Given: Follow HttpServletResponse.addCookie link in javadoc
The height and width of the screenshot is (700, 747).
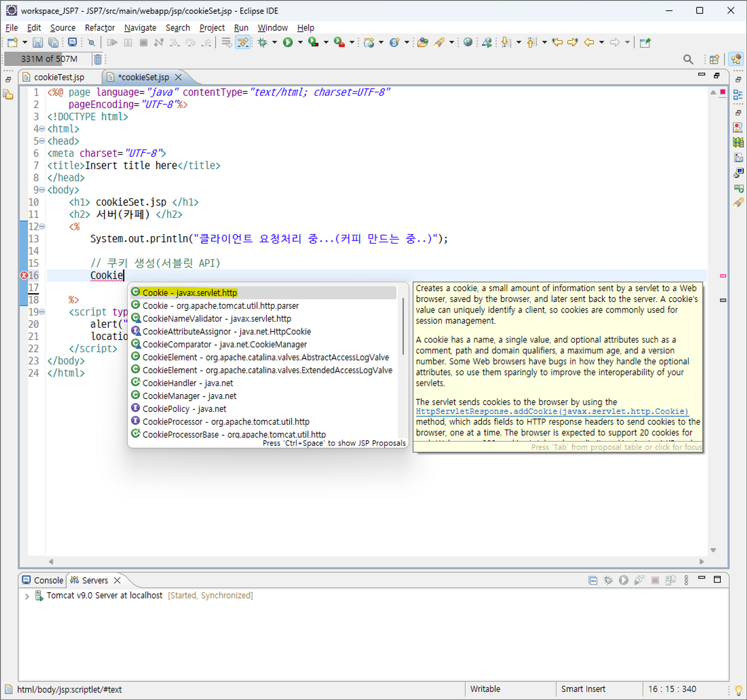Looking at the screenshot, I should [552, 411].
